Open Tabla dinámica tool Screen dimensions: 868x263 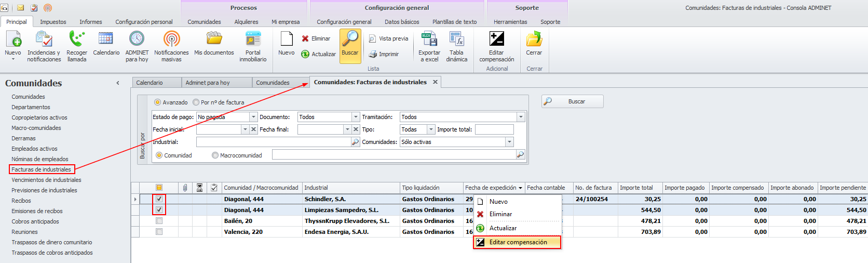[456, 40]
